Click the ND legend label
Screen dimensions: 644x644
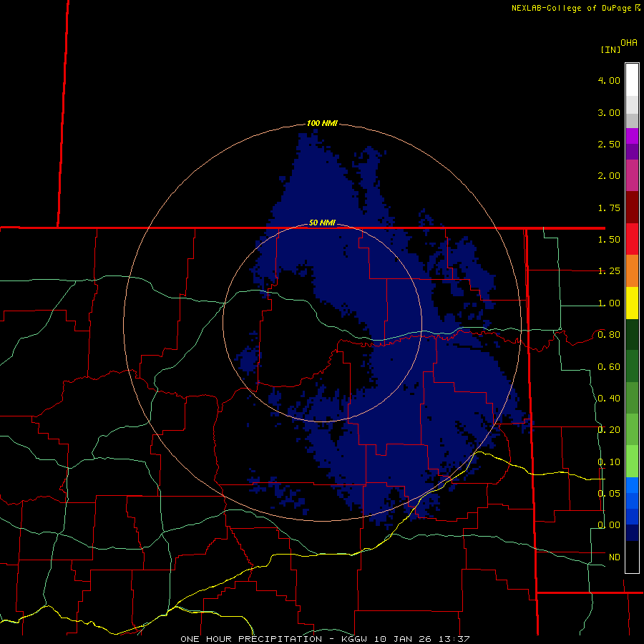tap(615, 557)
